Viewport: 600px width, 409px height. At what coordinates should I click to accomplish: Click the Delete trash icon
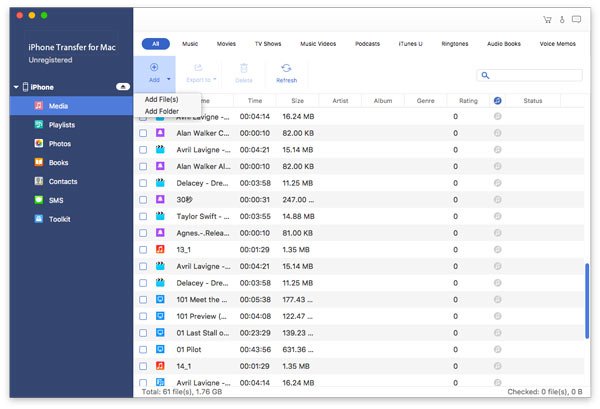[x=244, y=68]
